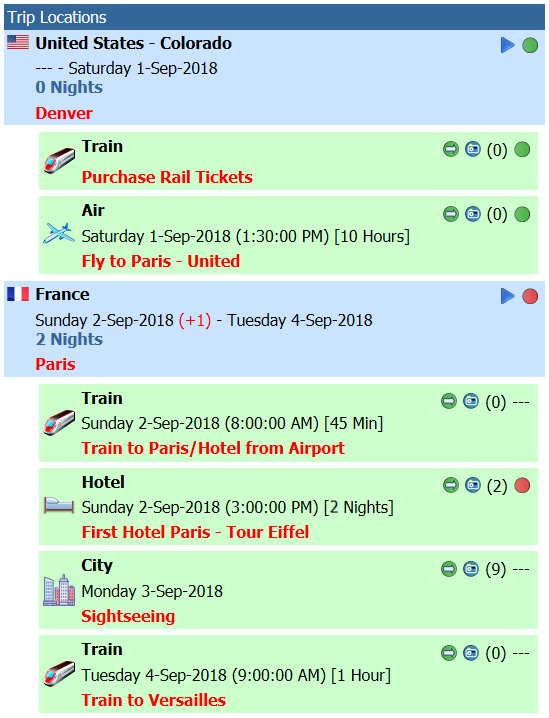549x718 pixels.
Task: Toggle red status dot for France location
Action: [530, 296]
